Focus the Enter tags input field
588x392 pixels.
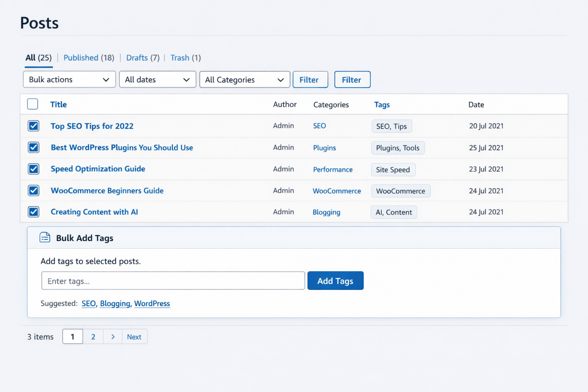pyautogui.click(x=173, y=281)
